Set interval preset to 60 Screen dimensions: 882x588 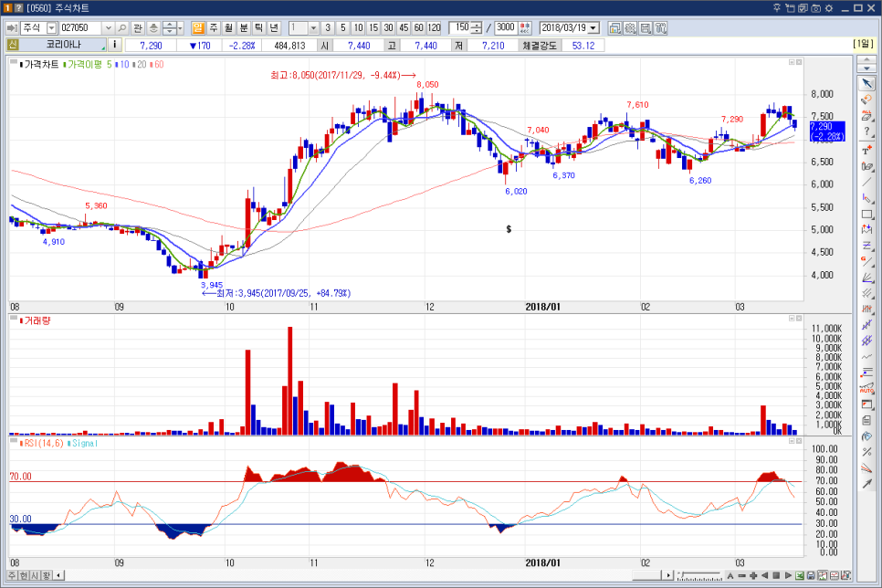419,27
